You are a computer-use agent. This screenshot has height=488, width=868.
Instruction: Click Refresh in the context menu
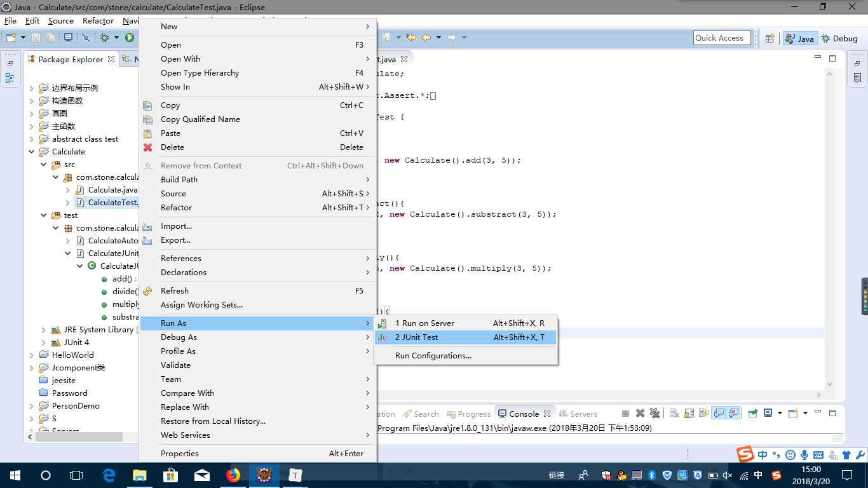(258, 291)
